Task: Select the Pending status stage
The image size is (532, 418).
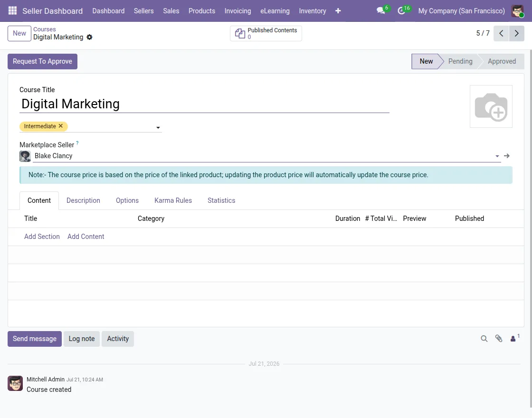Action: point(460,61)
